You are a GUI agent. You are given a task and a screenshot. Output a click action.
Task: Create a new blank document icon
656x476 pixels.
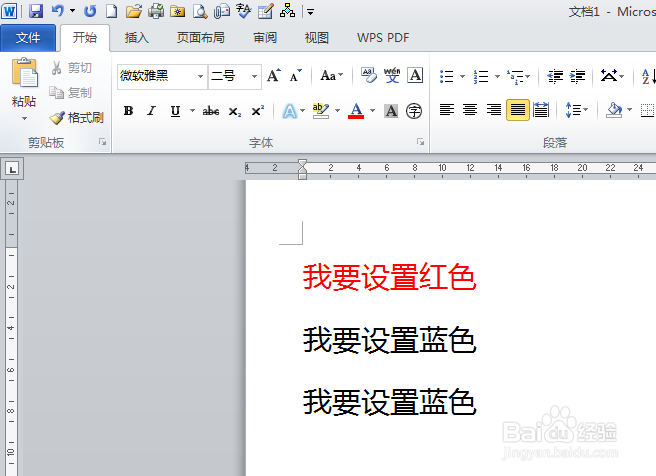(x=111, y=11)
